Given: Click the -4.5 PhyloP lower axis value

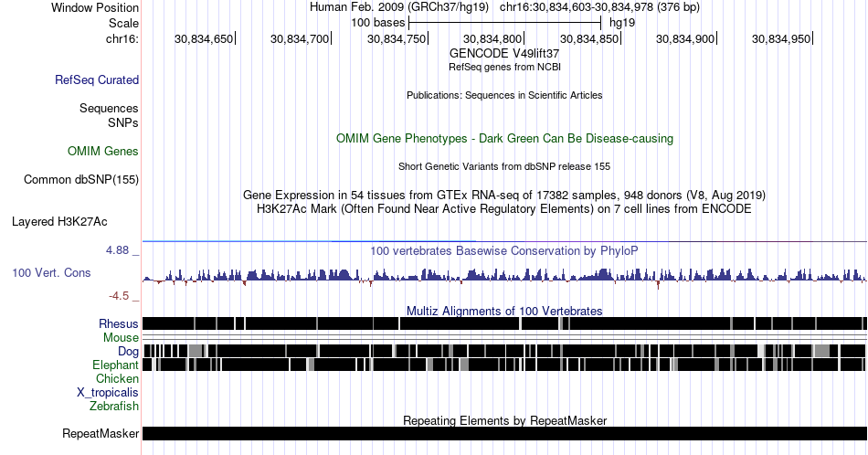Looking at the screenshot, I should pyautogui.click(x=119, y=296).
